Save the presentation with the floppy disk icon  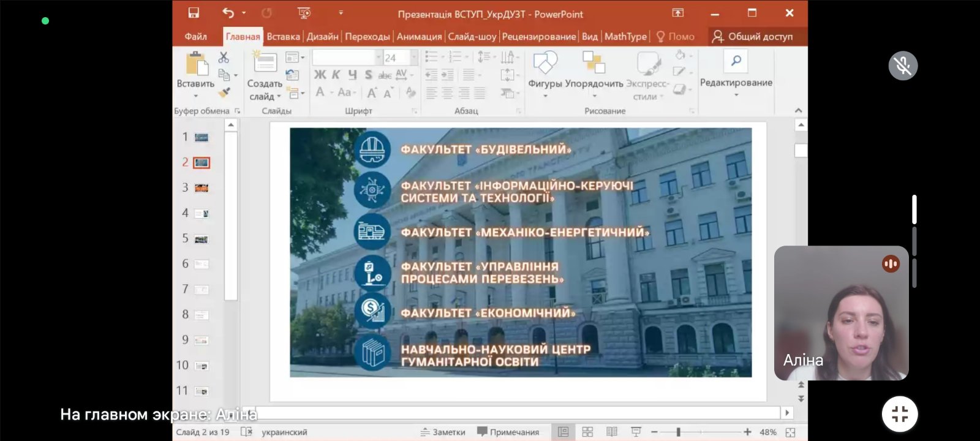coord(194,13)
